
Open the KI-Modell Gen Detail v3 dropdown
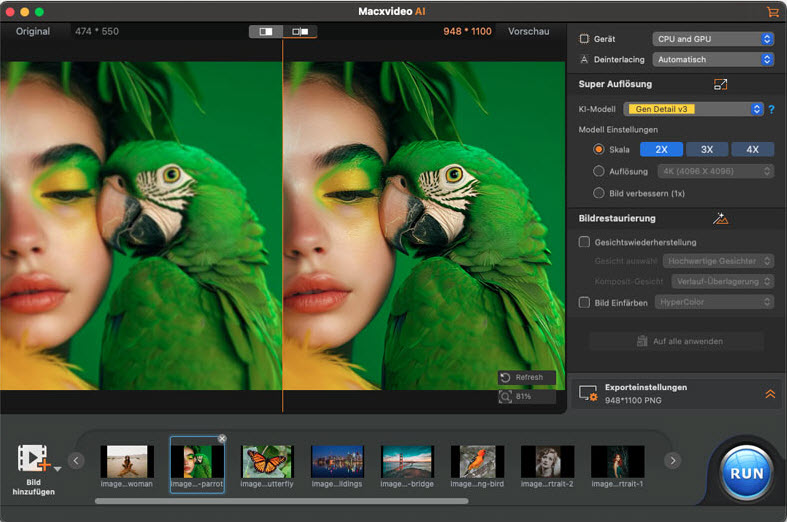coord(694,109)
